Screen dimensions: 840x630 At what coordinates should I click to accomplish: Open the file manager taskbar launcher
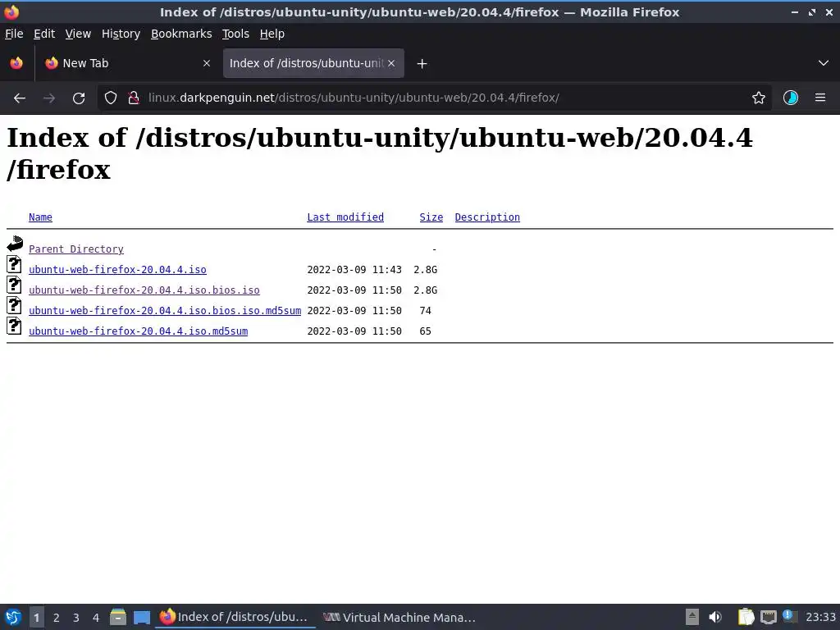click(x=118, y=617)
